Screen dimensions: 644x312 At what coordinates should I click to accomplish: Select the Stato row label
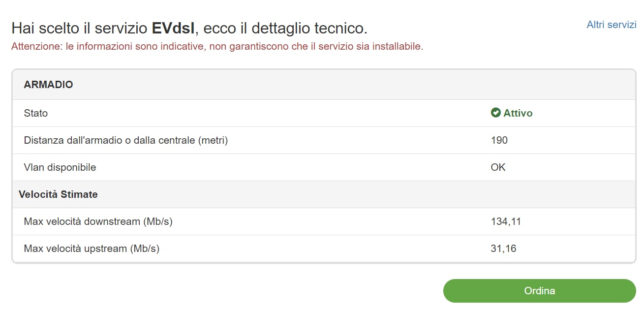pyautogui.click(x=36, y=113)
